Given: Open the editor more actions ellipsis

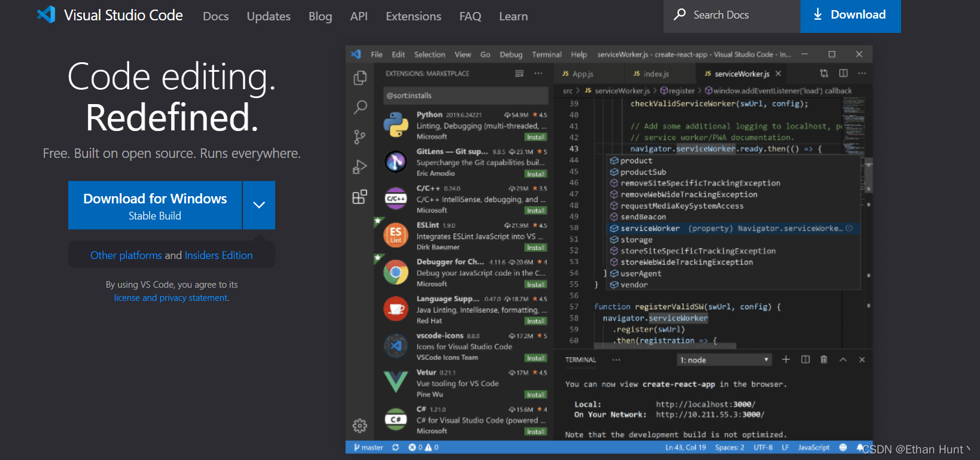Looking at the screenshot, I should (x=862, y=73).
